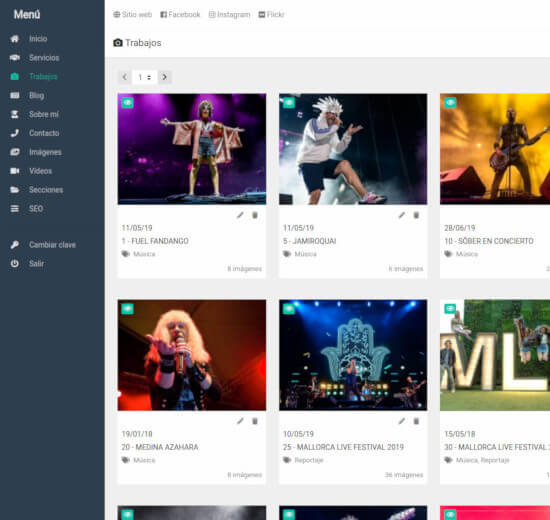Toggle visibility eye on Medina Azahara thumbnail
This screenshot has height=520, width=550.
(127, 309)
